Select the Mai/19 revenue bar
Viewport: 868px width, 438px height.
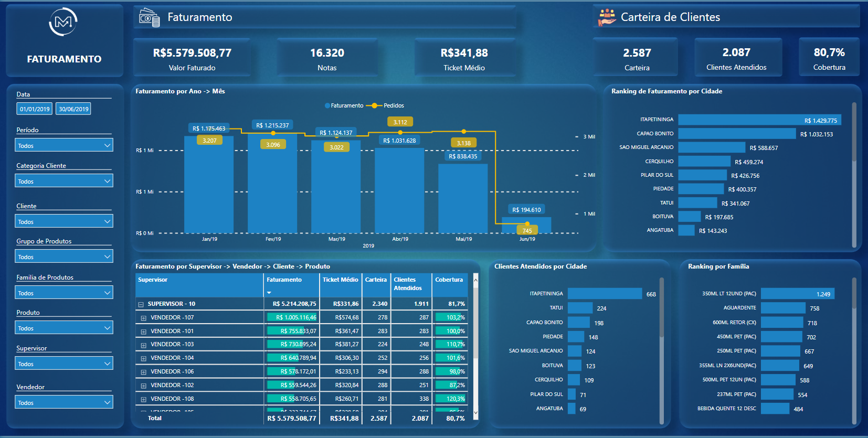click(x=463, y=198)
